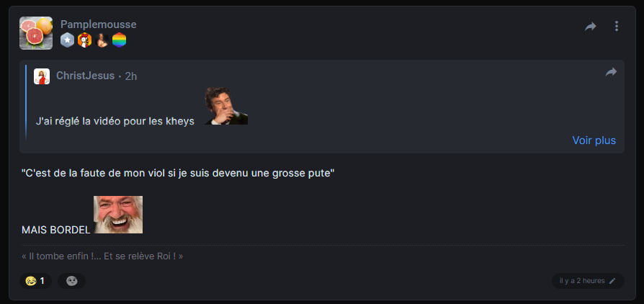The image size is (644, 304).
Task: Click the rainbow hexagon badge
Action: click(119, 40)
